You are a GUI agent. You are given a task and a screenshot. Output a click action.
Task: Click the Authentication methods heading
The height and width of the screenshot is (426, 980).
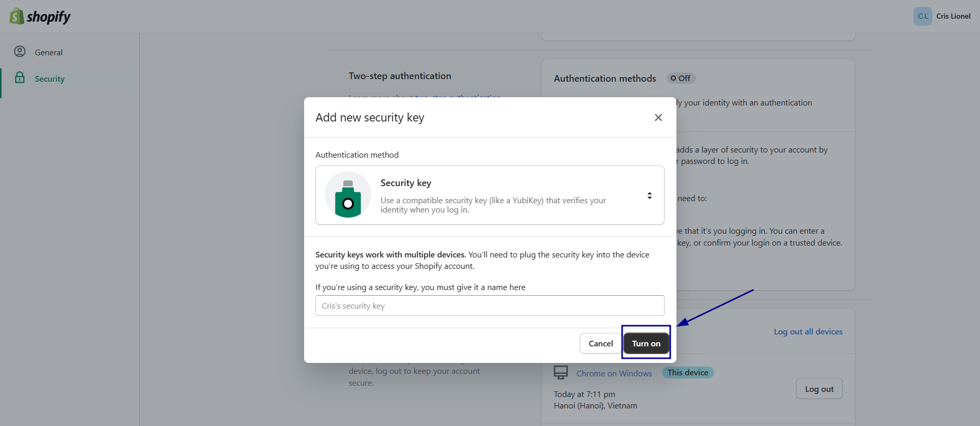605,79
